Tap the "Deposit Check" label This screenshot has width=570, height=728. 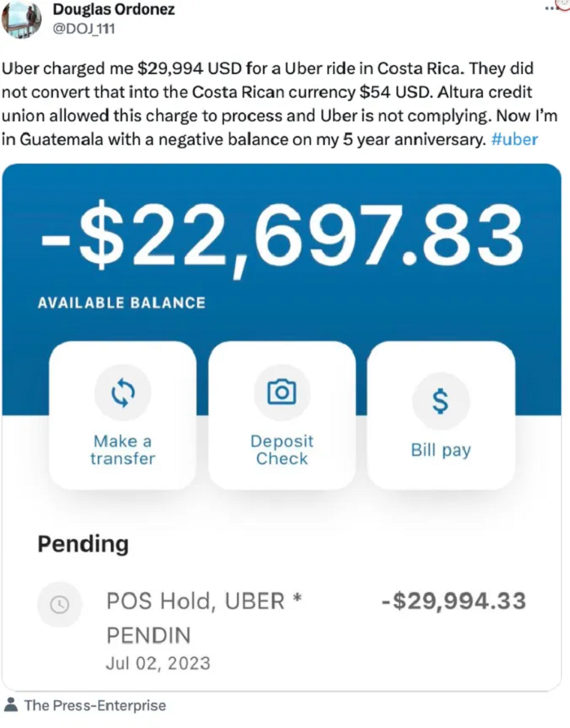pyautogui.click(x=282, y=450)
